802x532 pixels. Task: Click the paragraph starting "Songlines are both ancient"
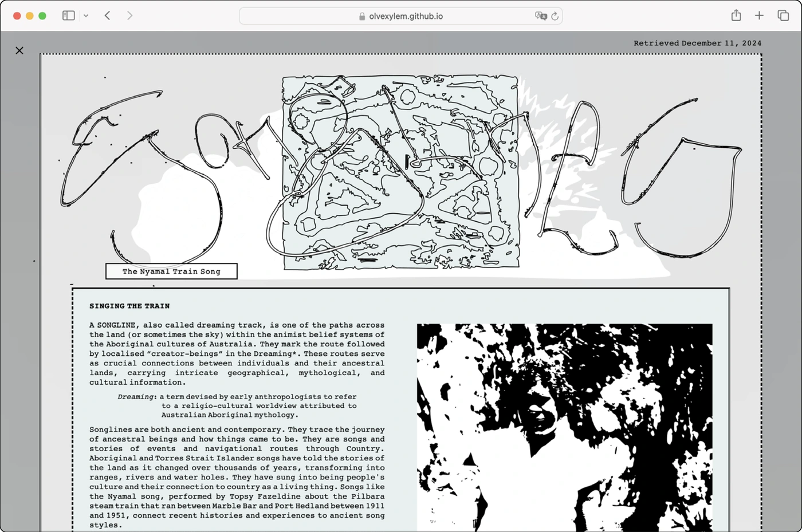pos(237,477)
